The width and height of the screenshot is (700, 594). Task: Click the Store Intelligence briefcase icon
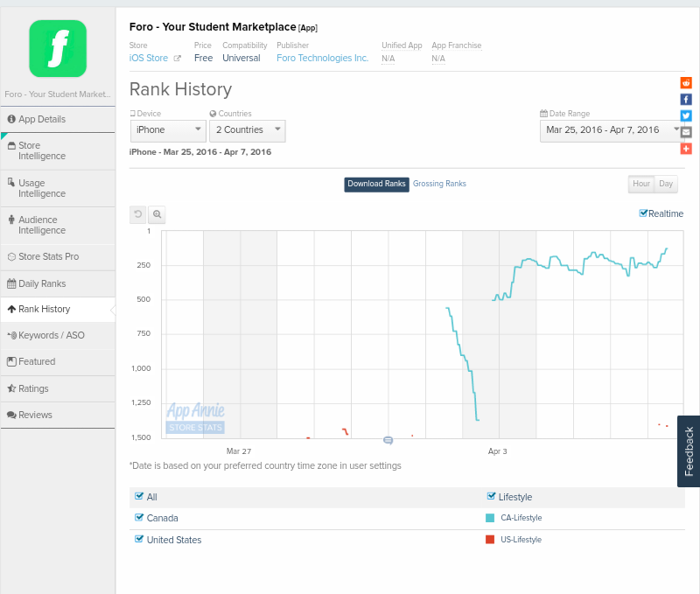click(11, 145)
